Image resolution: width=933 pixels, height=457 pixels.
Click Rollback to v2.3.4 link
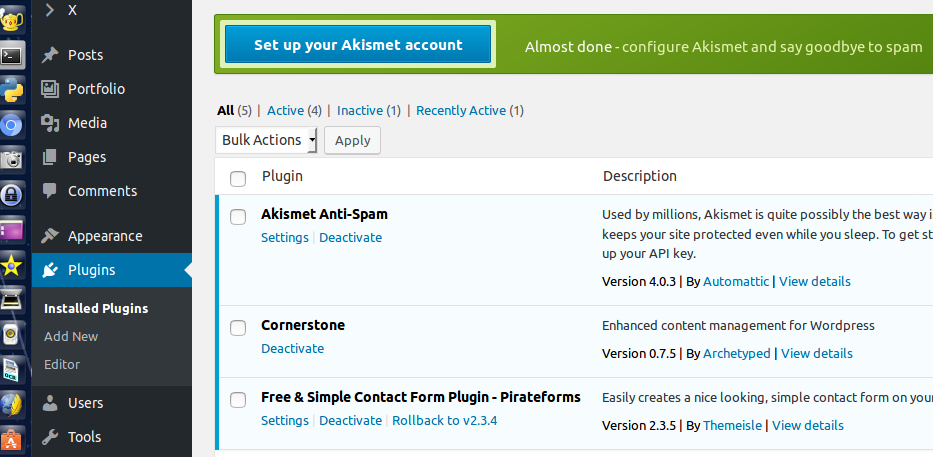444,420
